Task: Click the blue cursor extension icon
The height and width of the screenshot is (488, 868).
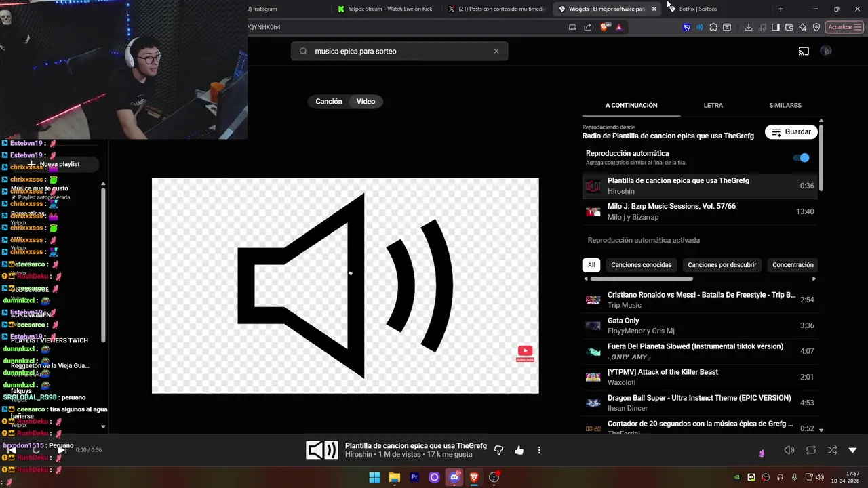Action: coord(687,27)
